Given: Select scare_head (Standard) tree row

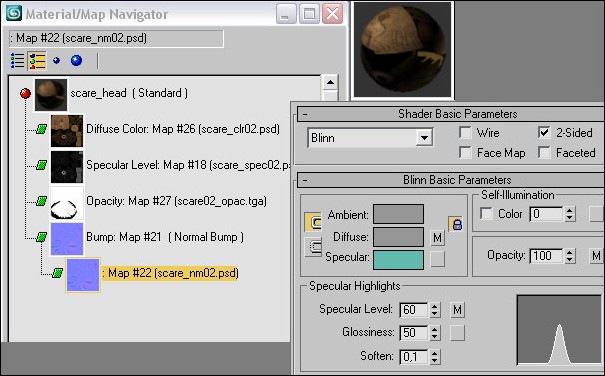Looking at the screenshot, I should click(129, 93).
